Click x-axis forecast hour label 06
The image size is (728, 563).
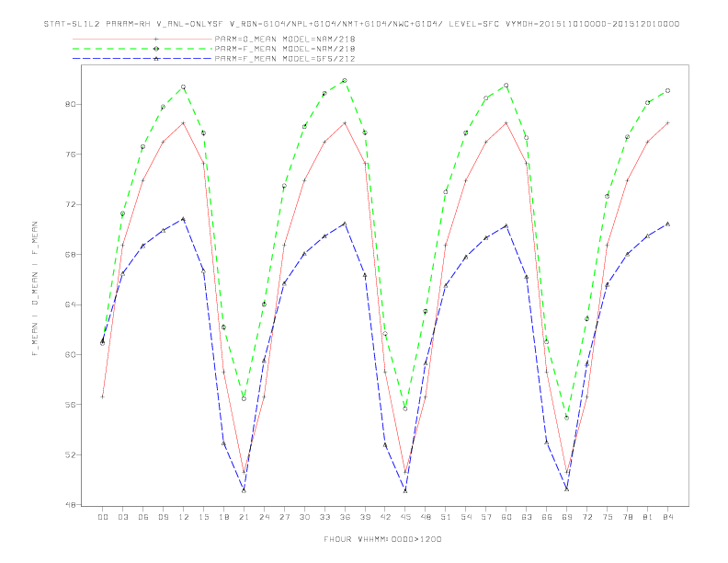[143, 517]
